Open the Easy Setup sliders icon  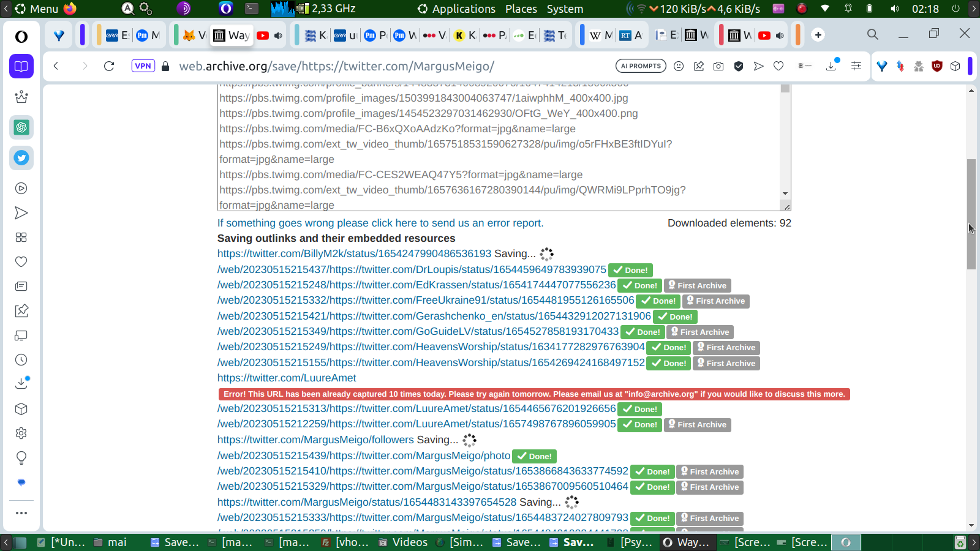[x=856, y=66]
